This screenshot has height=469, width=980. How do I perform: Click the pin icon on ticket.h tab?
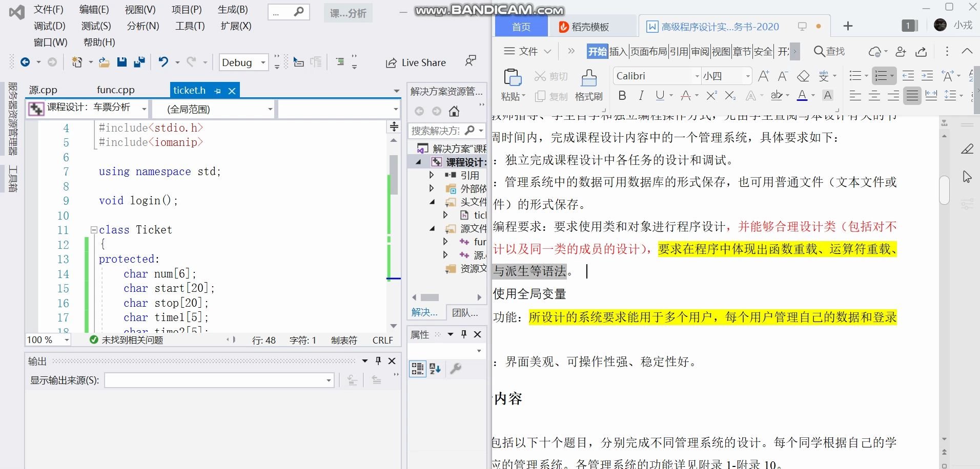(217, 91)
